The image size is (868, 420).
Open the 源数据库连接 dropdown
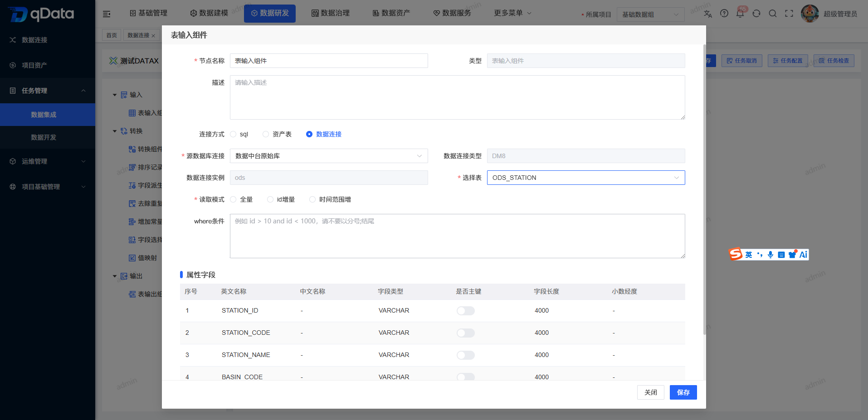[329, 156]
